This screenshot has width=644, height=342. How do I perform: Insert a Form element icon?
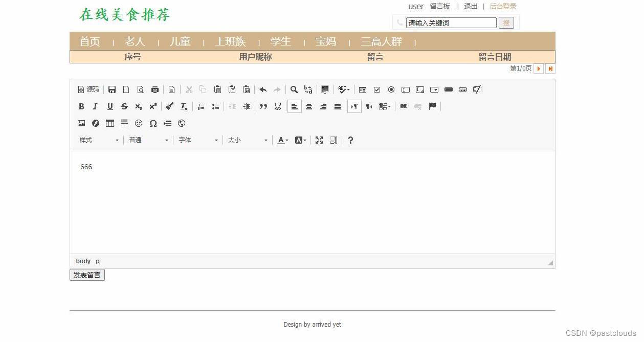pyautogui.click(x=363, y=89)
